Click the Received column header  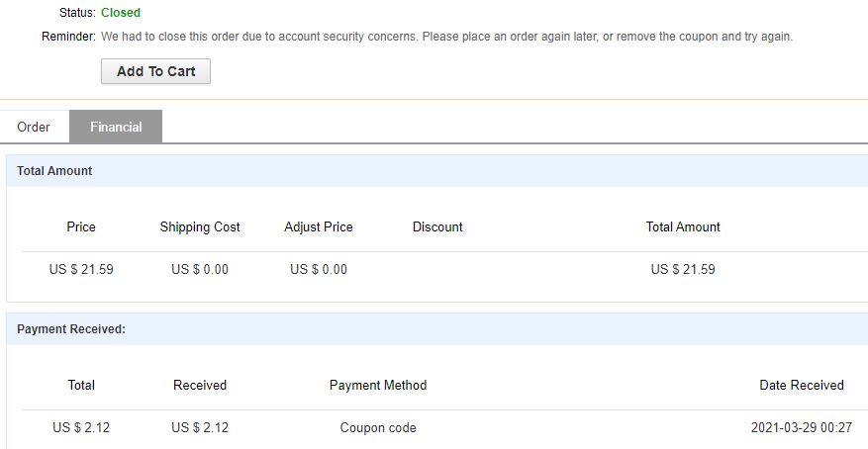tap(200, 385)
